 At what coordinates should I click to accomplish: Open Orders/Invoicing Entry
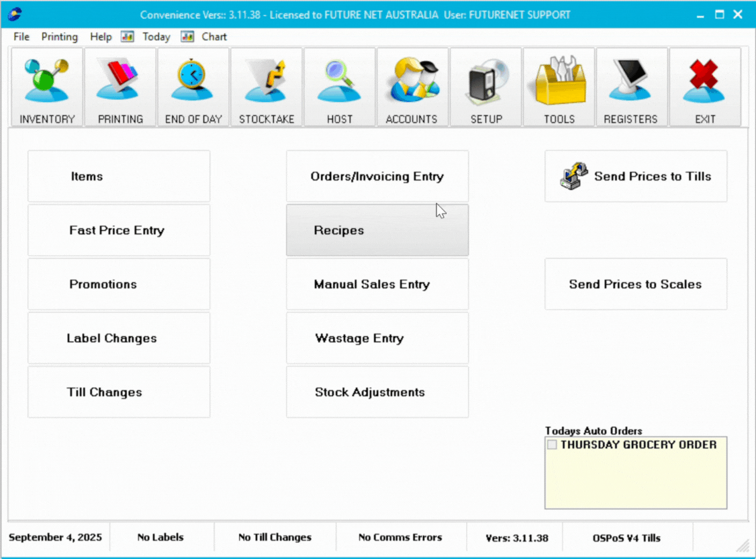377,176
